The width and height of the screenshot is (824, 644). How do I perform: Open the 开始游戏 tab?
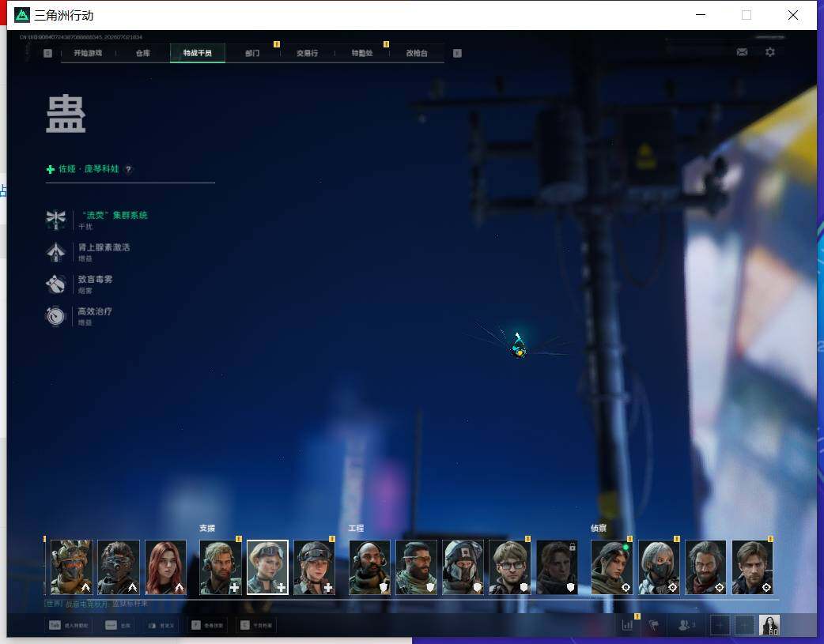click(x=88, y=53)
